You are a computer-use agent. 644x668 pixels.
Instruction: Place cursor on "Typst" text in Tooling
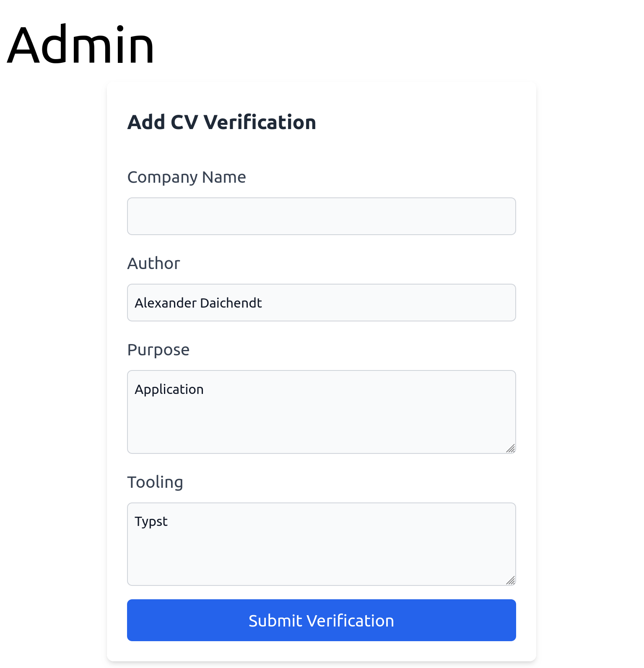151,522
